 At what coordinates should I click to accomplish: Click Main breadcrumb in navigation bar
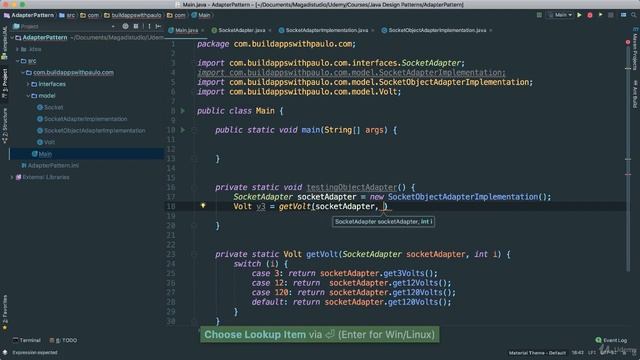200,15
